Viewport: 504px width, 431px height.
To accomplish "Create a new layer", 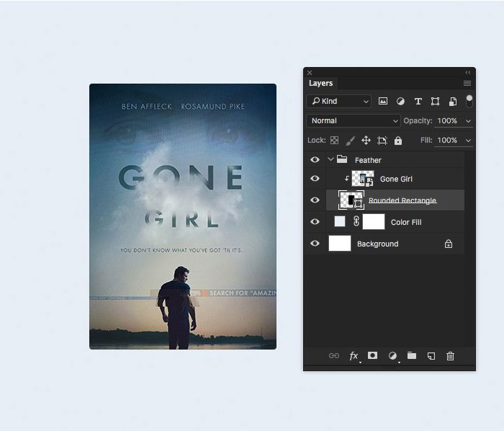I will (x=431, y=356).
